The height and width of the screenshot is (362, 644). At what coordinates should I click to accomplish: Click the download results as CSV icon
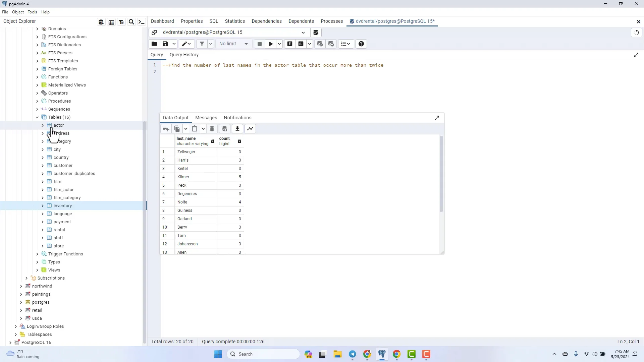(237, 129)
